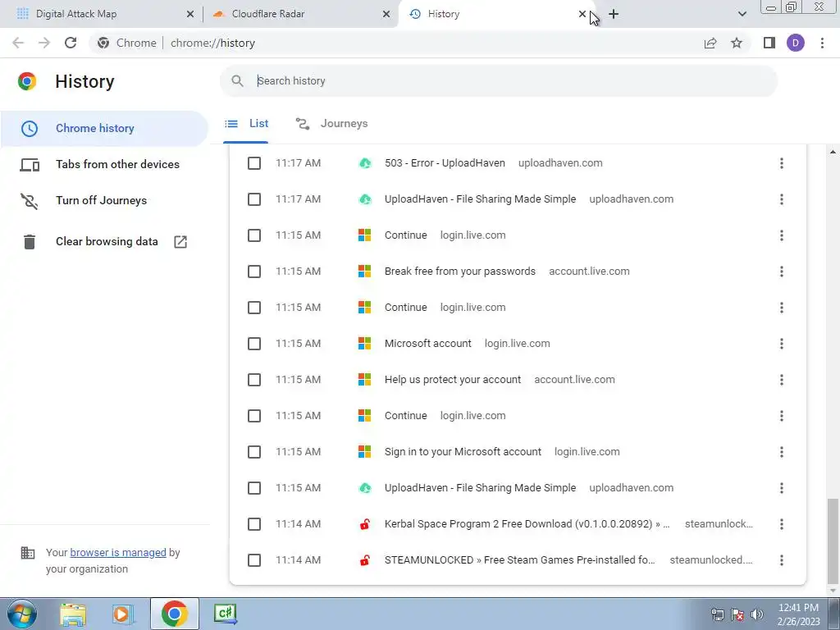Open actions menu for Microsoft account entry
The height and width of the screenshot is (630, 840).
(782, 344)
